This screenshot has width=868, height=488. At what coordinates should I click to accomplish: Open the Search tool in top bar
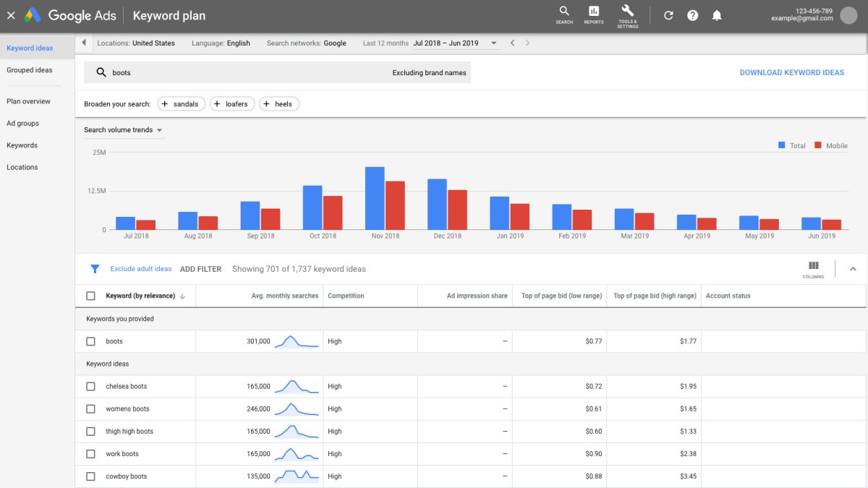[564, 15]
